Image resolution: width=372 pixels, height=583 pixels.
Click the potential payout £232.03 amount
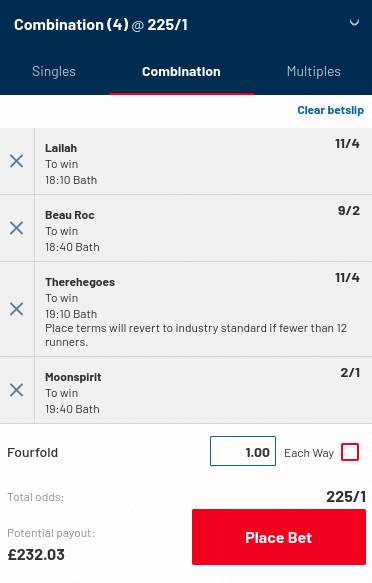pos(36,555)
